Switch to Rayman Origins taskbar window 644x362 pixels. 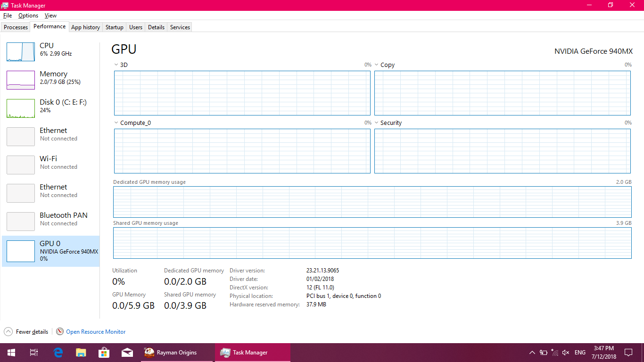coord(178,353)
